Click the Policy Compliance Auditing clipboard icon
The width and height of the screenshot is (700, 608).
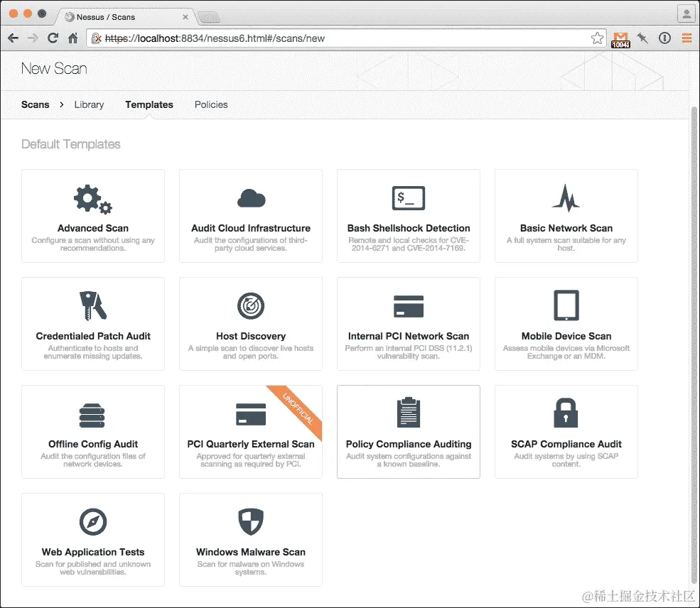(409, 412)
